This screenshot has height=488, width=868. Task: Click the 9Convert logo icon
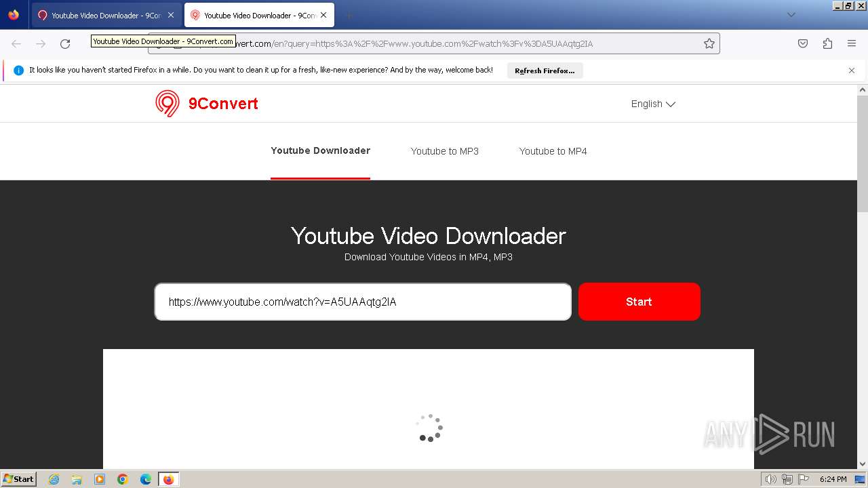[x=167, y=104]
